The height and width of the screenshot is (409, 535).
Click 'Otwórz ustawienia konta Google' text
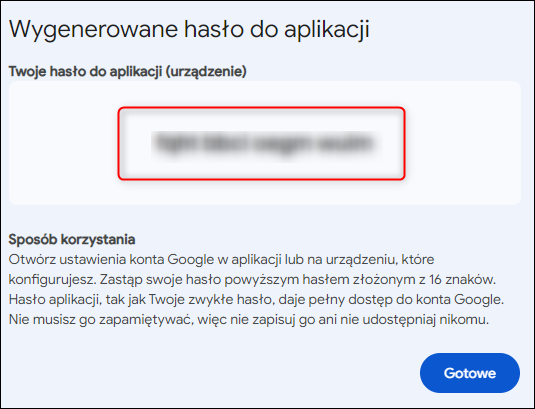pyautogui.click(x=111, y=260)
